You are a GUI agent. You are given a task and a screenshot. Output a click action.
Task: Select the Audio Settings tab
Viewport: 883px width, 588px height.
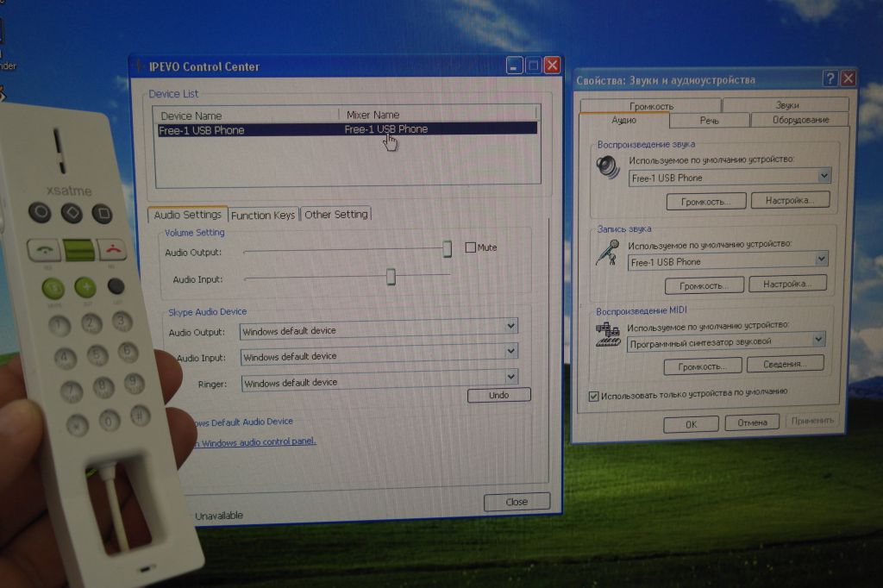tap(187, 215)
